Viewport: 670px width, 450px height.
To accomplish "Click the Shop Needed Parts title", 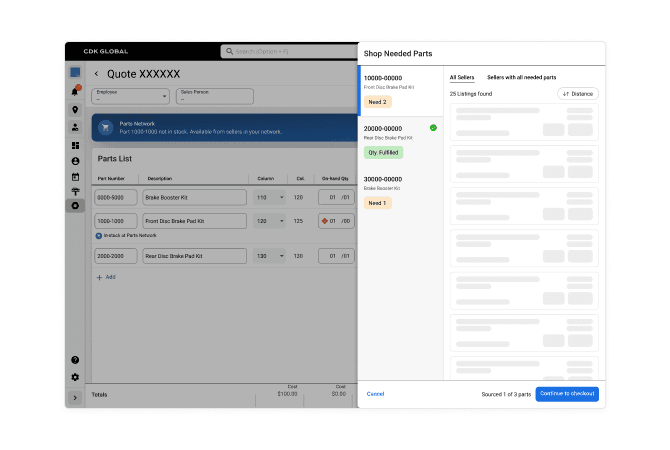I will [398, 53].
